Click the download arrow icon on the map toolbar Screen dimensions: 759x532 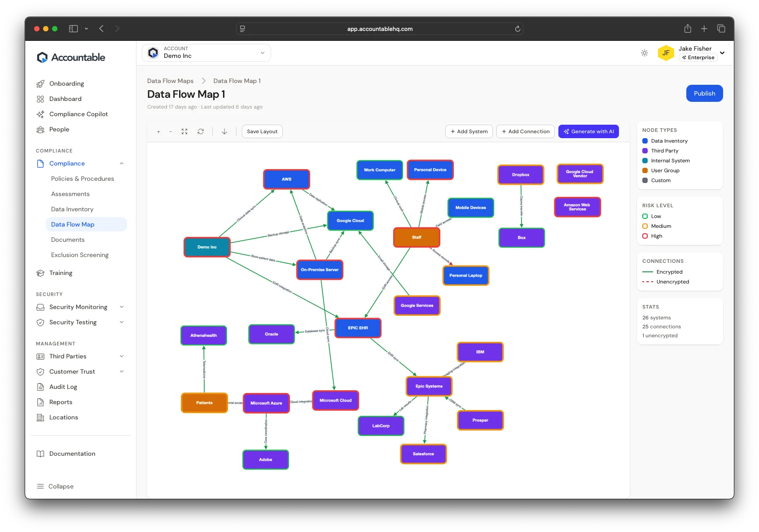click(224, 131)
